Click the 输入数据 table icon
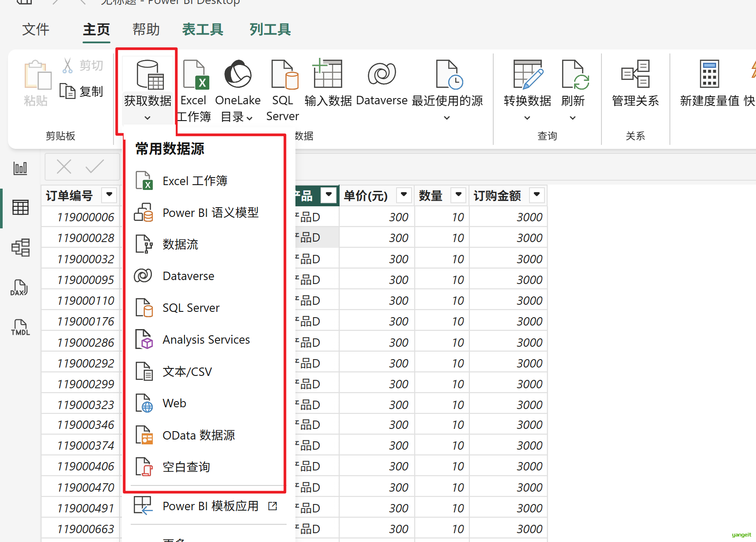Screen dimensions: 756x542 (x=327, y=74)
